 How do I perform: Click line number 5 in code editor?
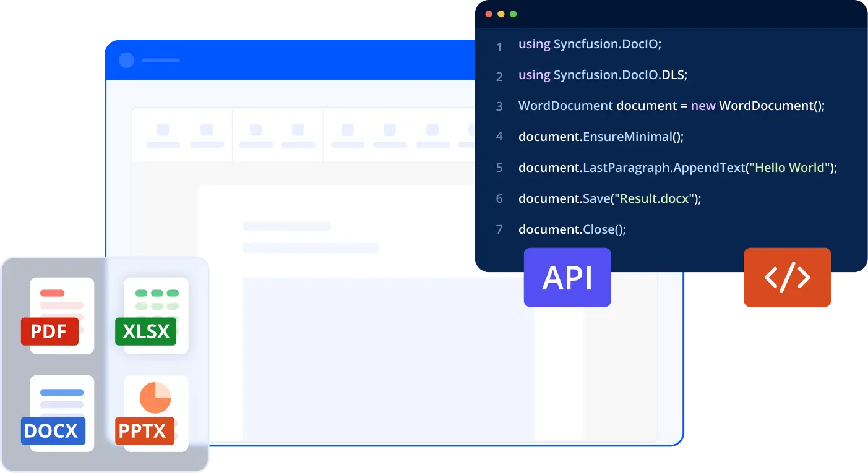(499, 168)
